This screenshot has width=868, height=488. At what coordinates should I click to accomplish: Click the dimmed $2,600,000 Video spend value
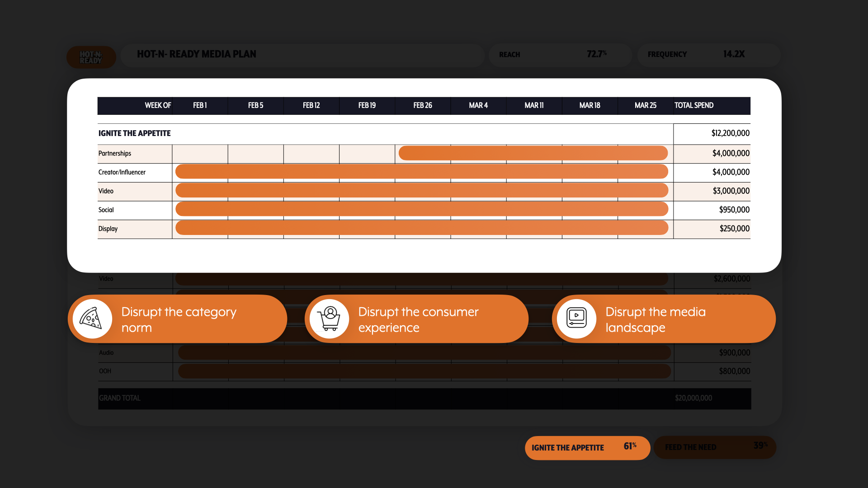[x=731, y=279]
